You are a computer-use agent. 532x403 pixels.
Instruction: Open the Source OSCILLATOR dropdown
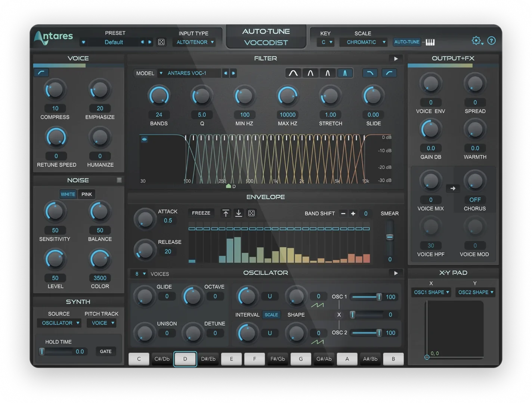pos(60,323)
